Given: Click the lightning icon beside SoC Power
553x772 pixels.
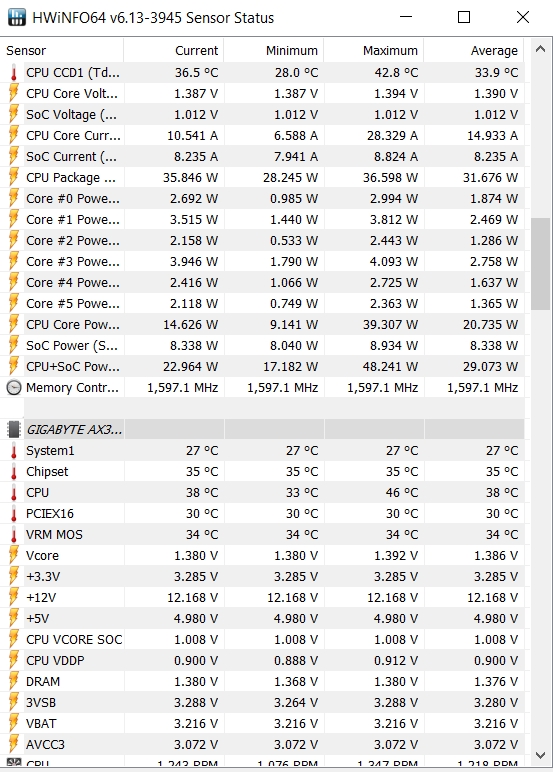Looking at the screenshot, I should click(14, 346).
